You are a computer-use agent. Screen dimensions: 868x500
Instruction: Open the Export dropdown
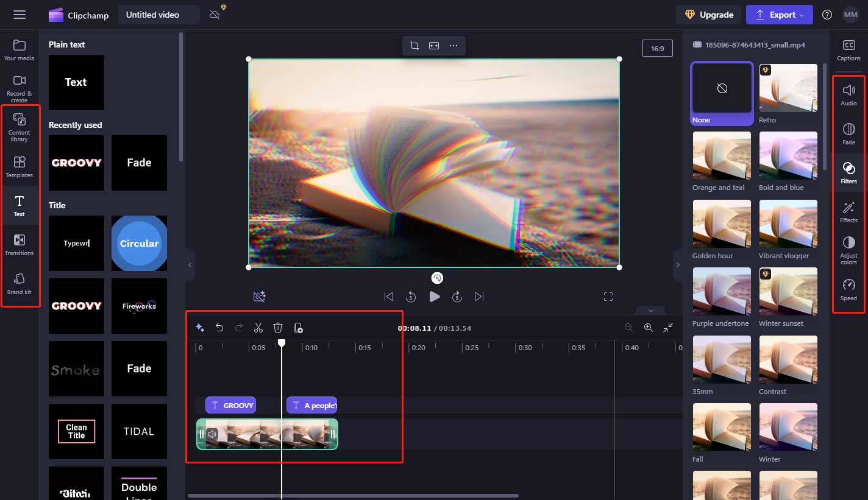(x=780, y=15)
